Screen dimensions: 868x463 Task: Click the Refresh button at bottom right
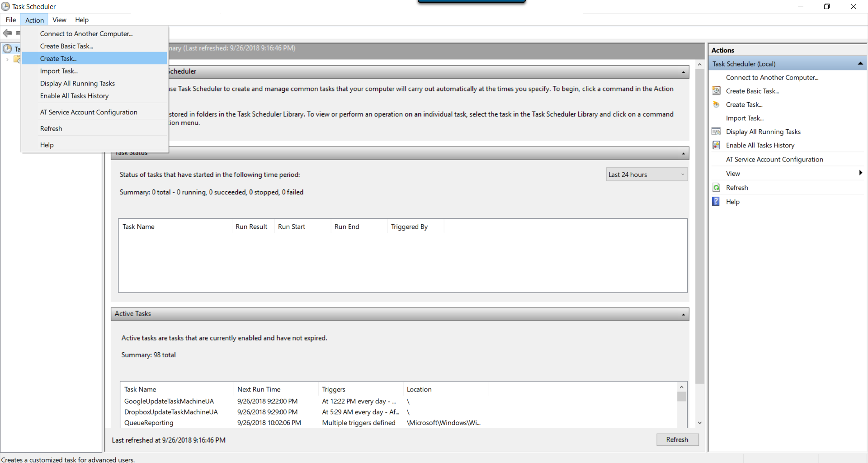pos(677,439)
